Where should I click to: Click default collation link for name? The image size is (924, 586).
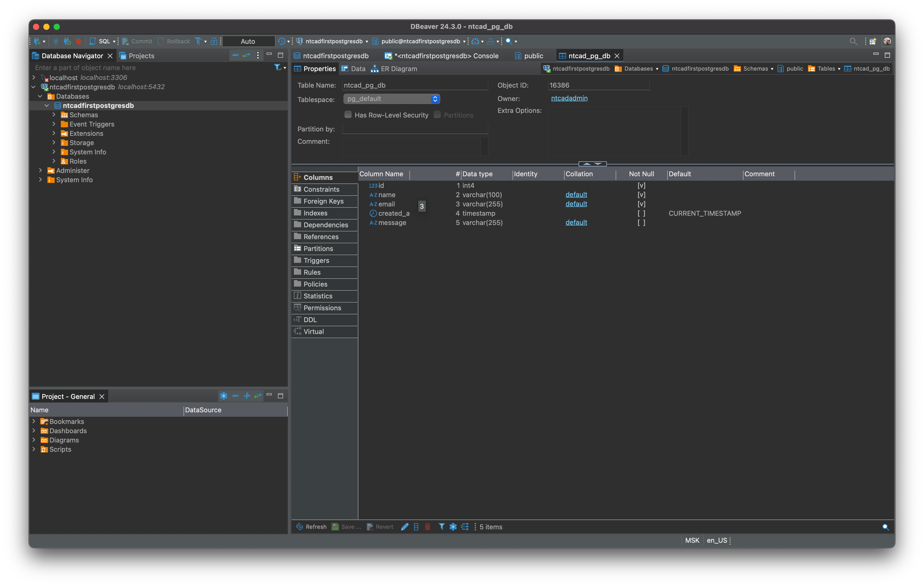[576, 195]
